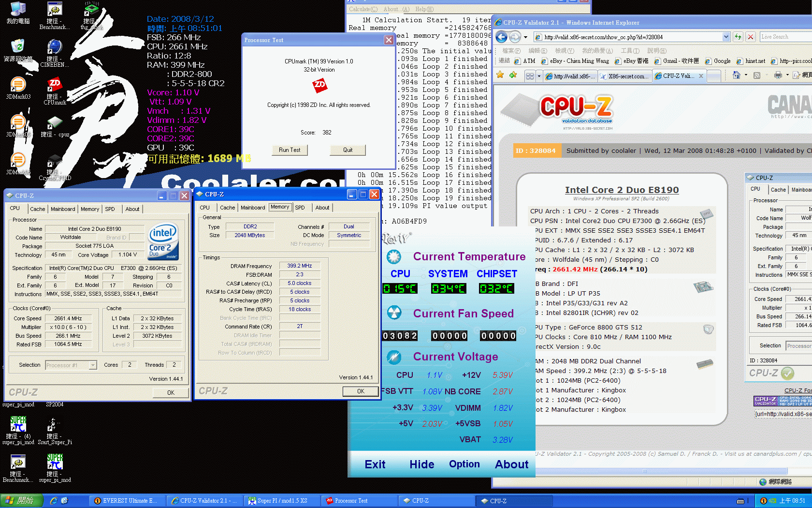Expand the recent pages dropdown arrow
The height and width of the screenshot is (508, 812).
click(525, 37)
